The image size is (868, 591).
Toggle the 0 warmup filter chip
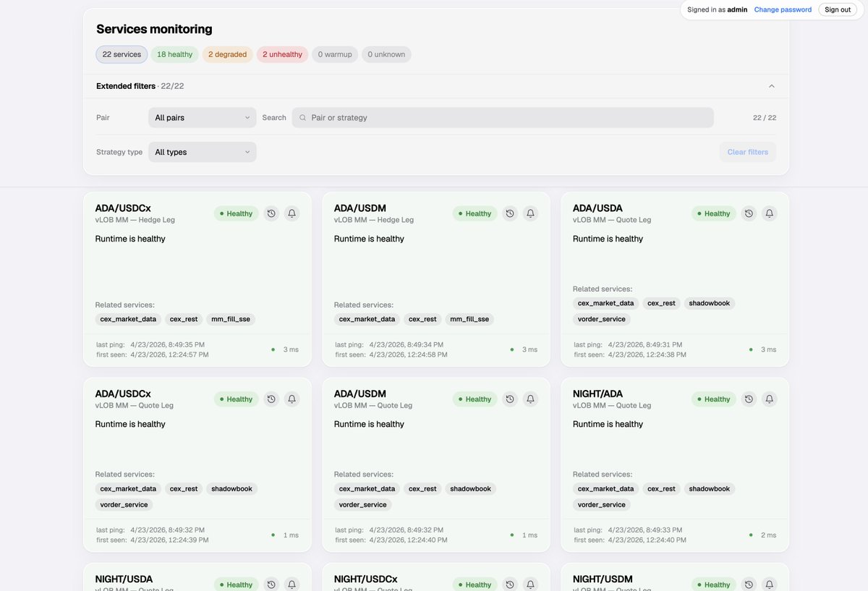tap(335, 54)
